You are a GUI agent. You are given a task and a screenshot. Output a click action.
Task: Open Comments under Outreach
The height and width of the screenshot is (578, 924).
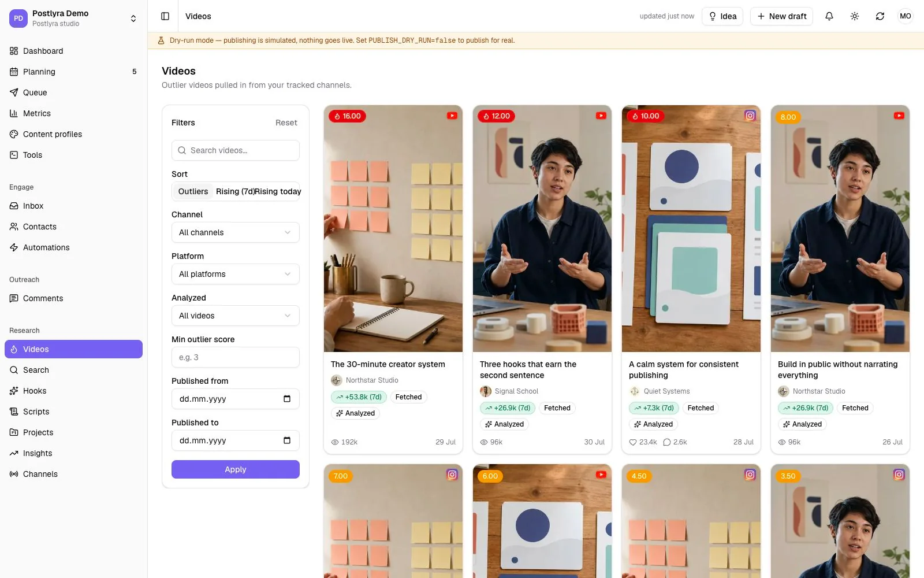[x=73, y=298]
